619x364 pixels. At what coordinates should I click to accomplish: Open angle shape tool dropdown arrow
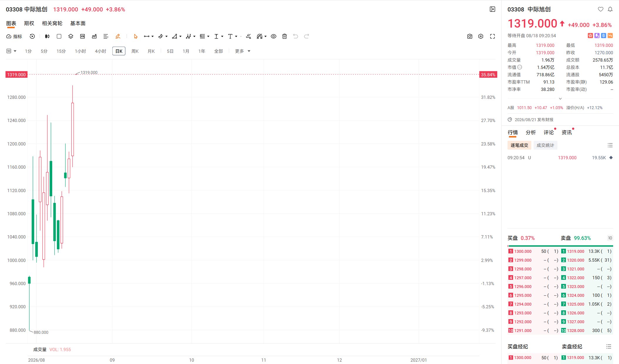[180, 36]
